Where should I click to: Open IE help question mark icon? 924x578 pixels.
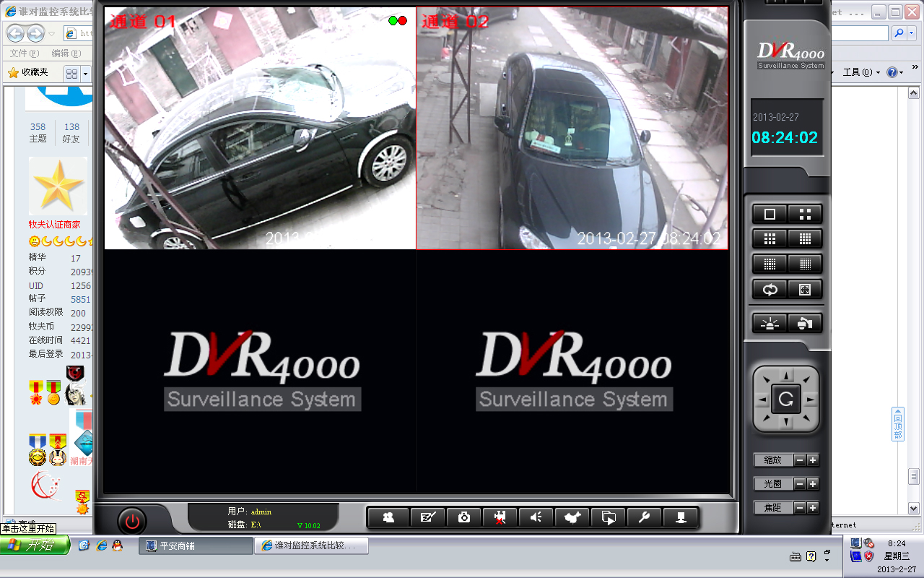[892, 72]
